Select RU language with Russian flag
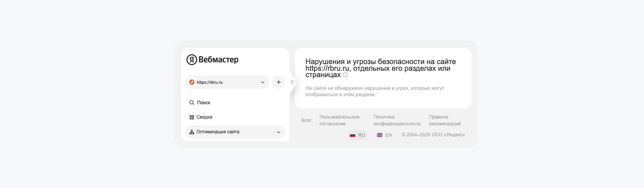 pyautogui.click(x=357, y=135)
